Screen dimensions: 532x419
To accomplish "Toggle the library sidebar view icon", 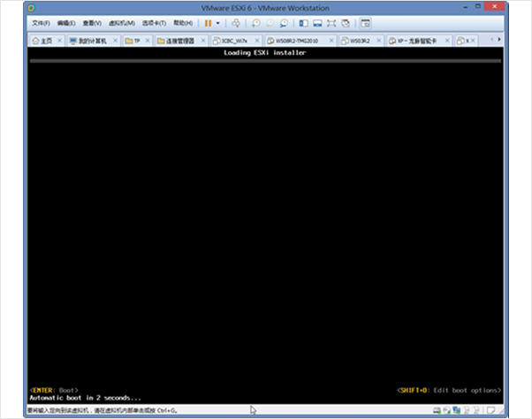I will point(303,23).
